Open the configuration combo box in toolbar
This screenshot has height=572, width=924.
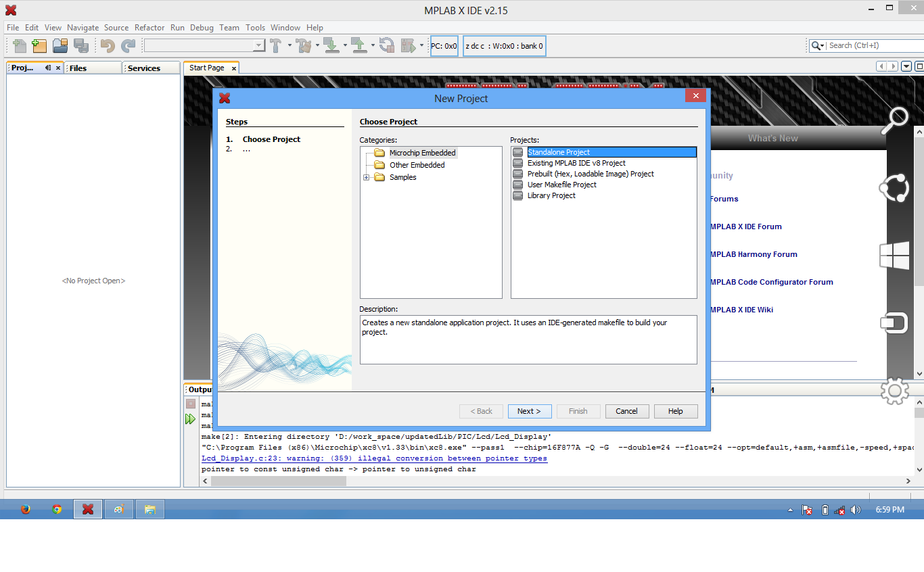(x=204, y=45)
